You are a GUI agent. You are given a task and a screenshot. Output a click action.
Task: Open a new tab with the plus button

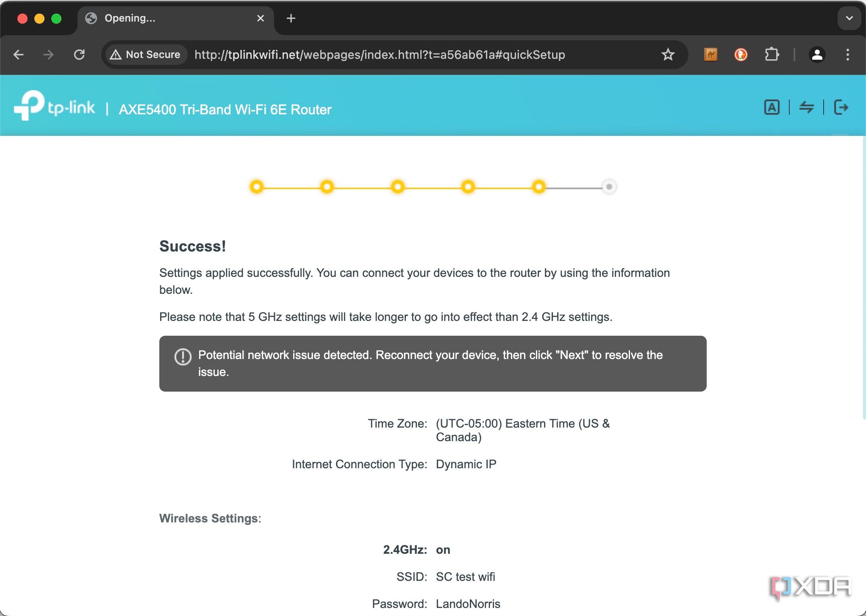click(x=291, y=18)
